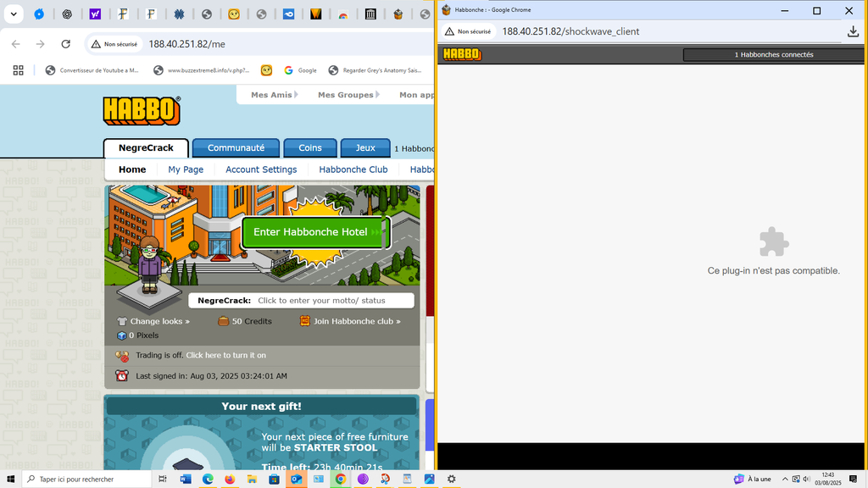Open the Mes Groupes dropdown menu
The image size is (868, 488).
click(350, 95)
